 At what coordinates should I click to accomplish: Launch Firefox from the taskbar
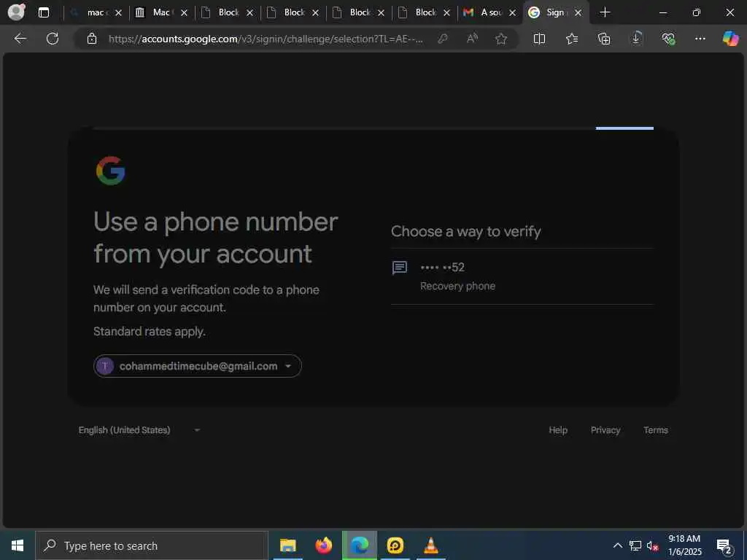[x=323, y=545]
